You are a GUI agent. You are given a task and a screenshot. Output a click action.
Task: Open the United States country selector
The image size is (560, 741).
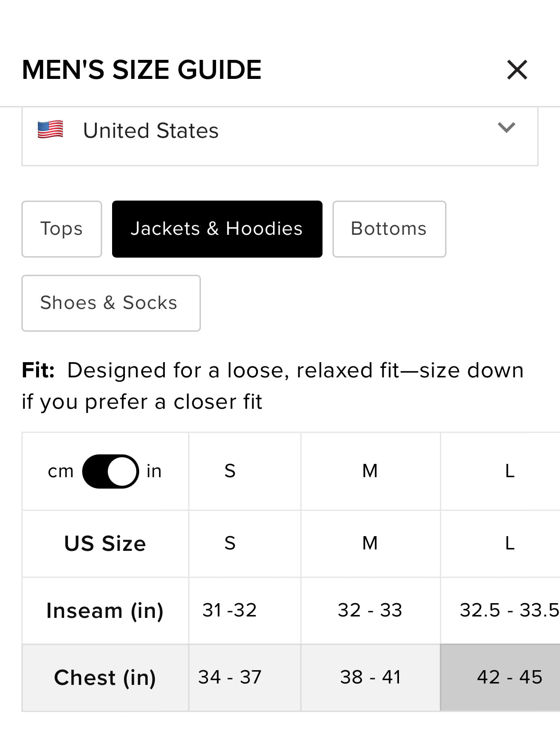[280, 136]
